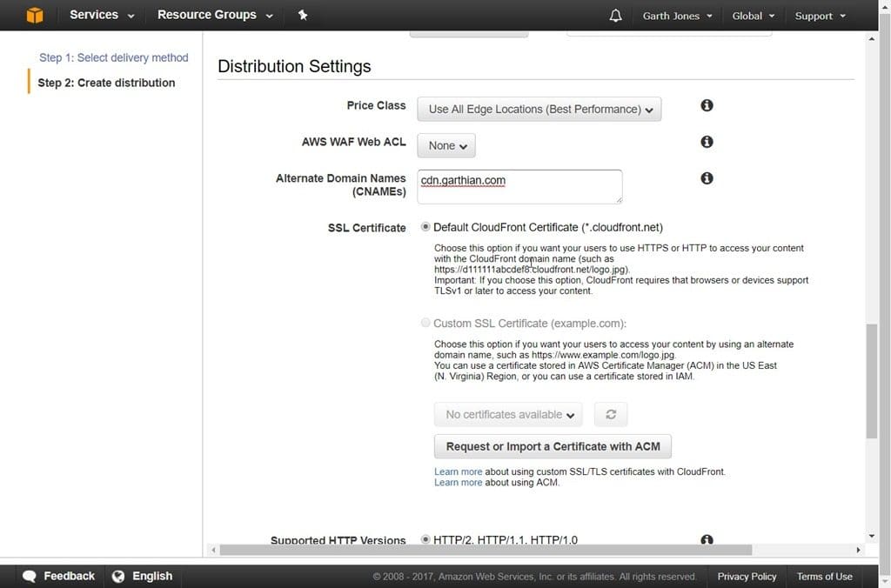Viewport: 891px width, 588px height.
Task: Click the vertical scrollbar thumb
Action: 872,381
